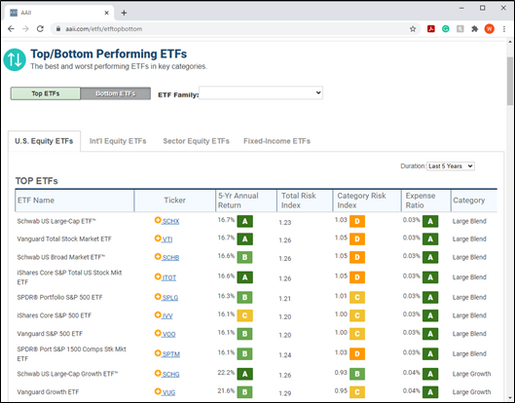515x403 pixels.
Task: Click the page vertical scrollbar thumb
Action: pyautogui.click(x=510, y=81)
